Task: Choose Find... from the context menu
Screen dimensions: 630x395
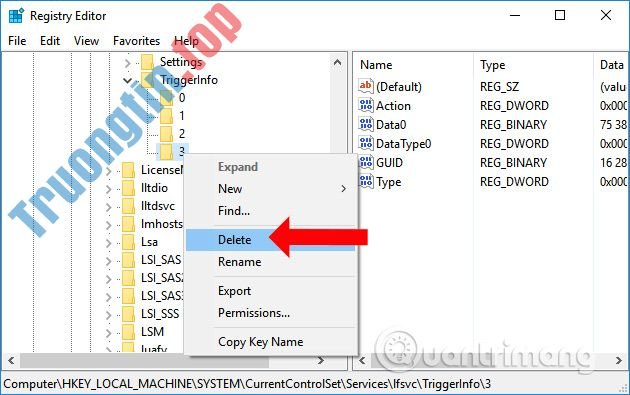Action: (x=271, y=211)
